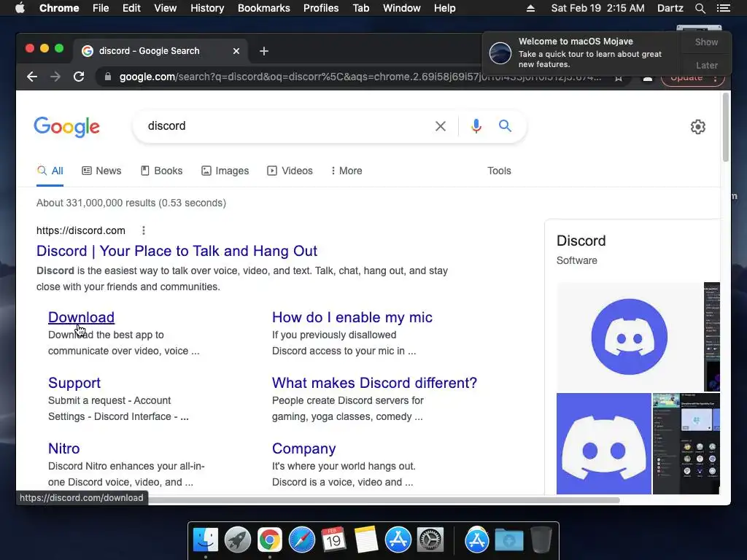Switch to News results tab
Screen dimensions: 747x560
click(x=101, y=171)
